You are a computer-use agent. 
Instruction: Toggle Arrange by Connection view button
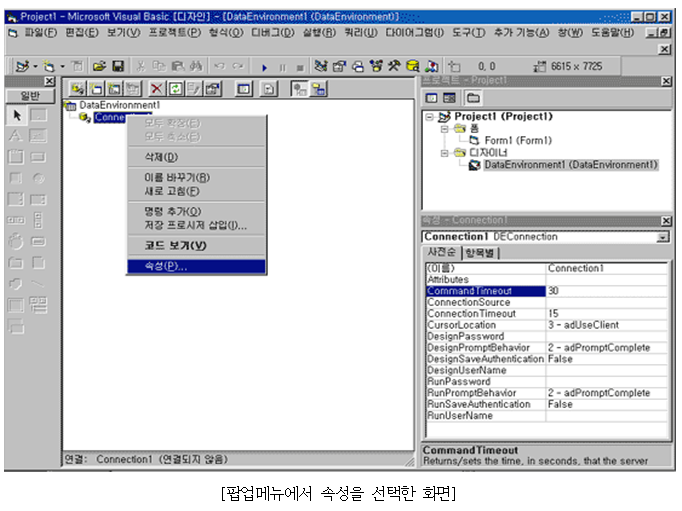point(300,89)
